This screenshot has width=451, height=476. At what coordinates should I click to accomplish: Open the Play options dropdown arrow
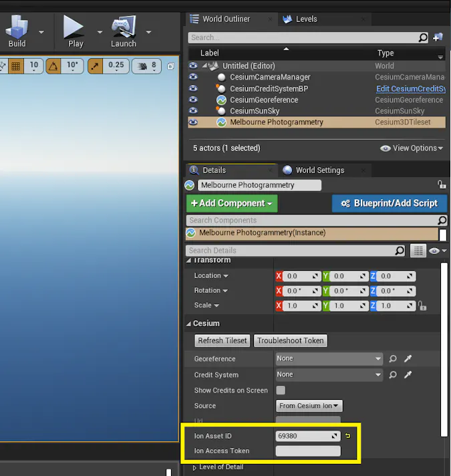coord(100,32)
